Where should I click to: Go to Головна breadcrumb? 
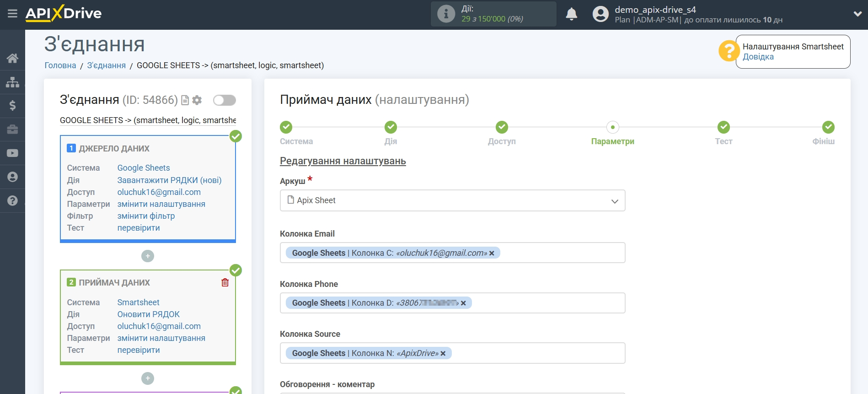(x=60, y=65)
